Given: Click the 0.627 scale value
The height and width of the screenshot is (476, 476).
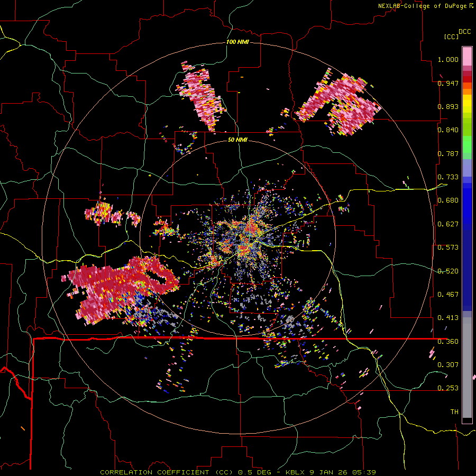Looking at the screenshot, I should pyautogui.click(x=448, y=224).
